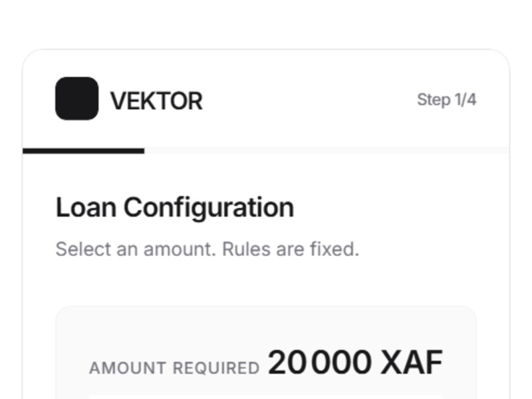Click the black Vektor logo icon

[x=76, y=98]
